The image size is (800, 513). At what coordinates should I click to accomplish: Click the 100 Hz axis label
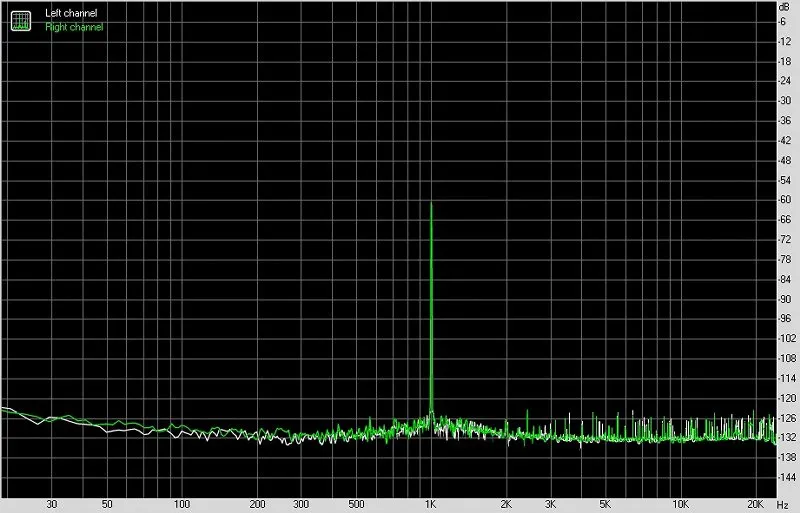click(182, 504)
